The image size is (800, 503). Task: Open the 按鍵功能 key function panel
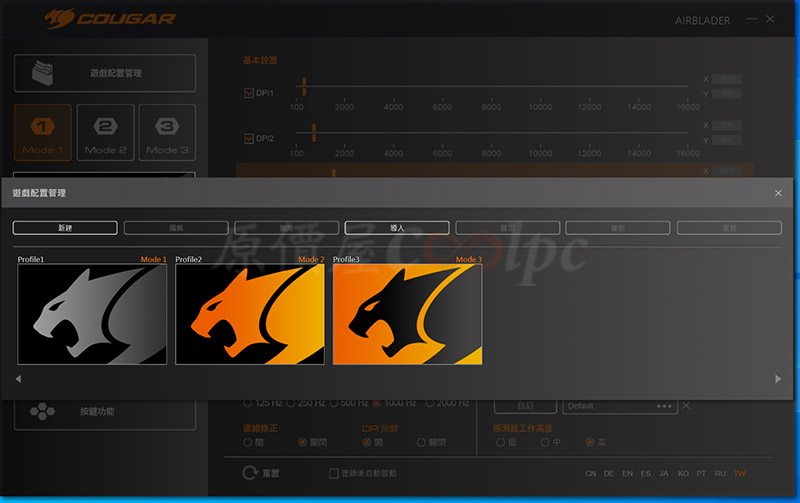105,414
